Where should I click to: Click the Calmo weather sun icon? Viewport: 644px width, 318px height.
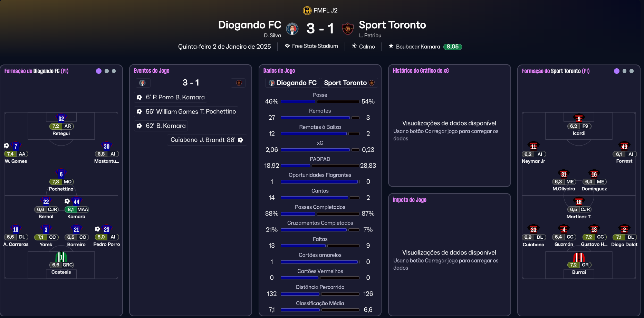point(354,46)
